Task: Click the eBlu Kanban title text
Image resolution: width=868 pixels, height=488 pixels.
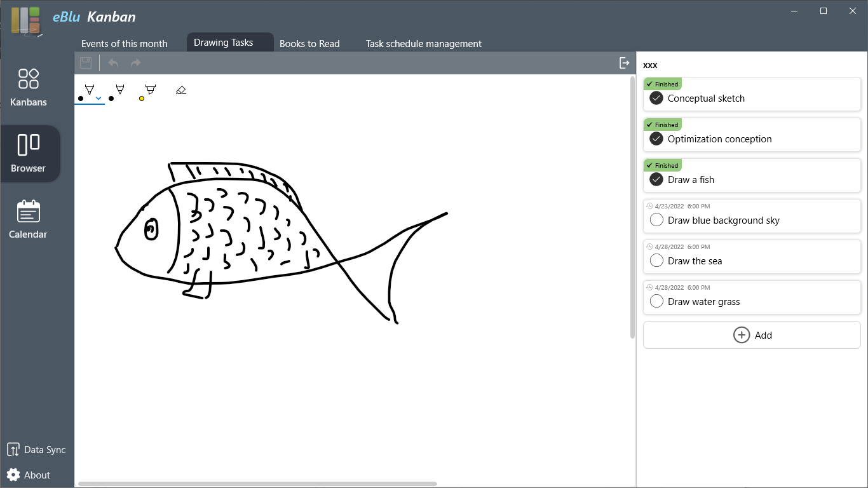Action: [94, 17]
